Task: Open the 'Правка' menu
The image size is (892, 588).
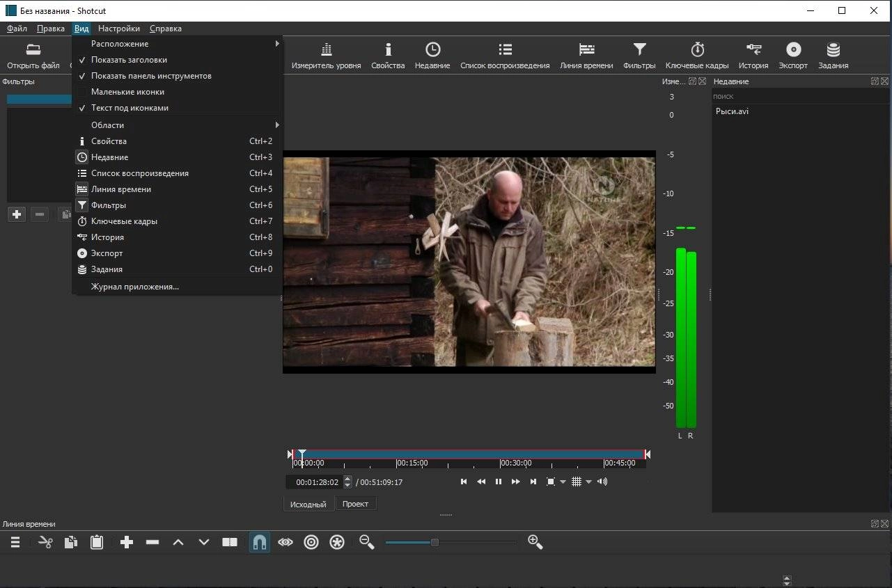Action: point(51,29)
